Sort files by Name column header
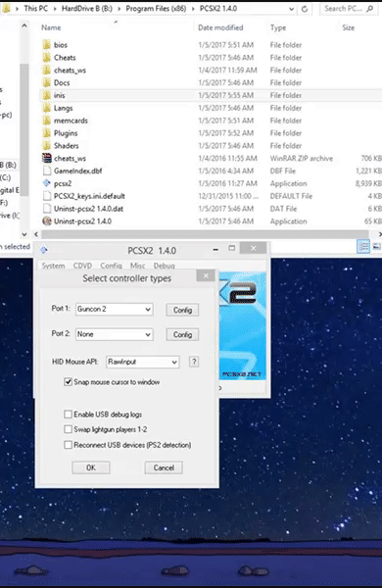Screen dimensions: 382x588 (x=51, y=27)
